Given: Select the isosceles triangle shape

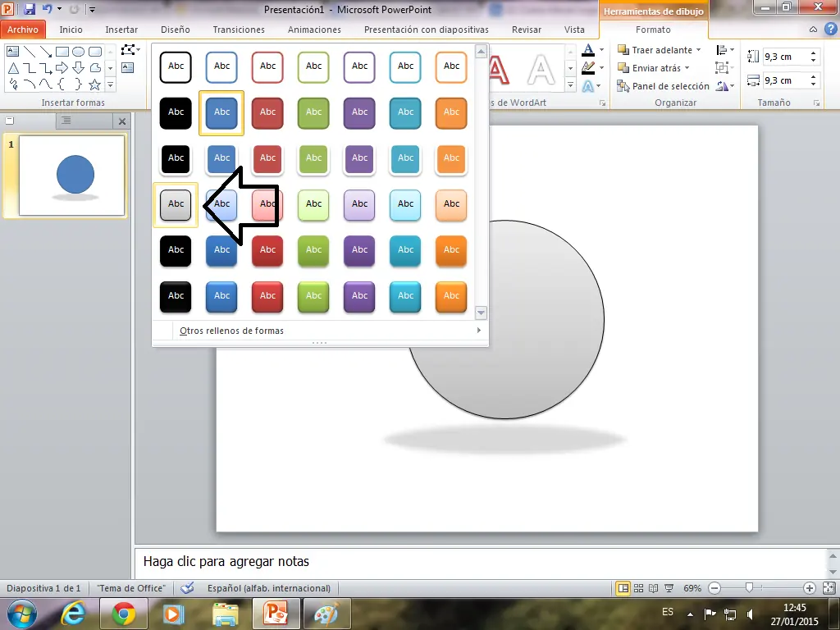Looking at the screenshot, I should (13, 68).
